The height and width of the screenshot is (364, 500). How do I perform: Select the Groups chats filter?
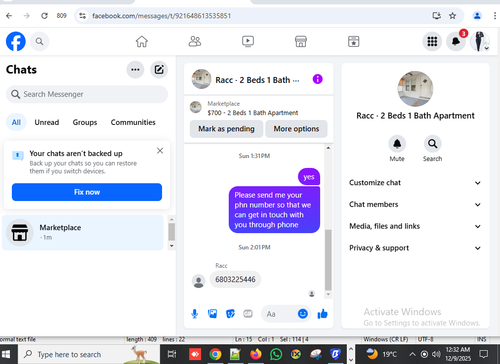coord(85,122)
